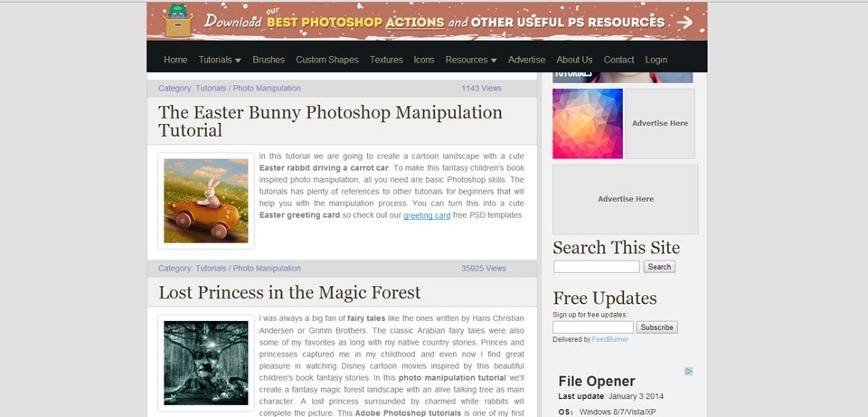
Task: Open the colorful polygon ad image
Action: click(588, 124)
